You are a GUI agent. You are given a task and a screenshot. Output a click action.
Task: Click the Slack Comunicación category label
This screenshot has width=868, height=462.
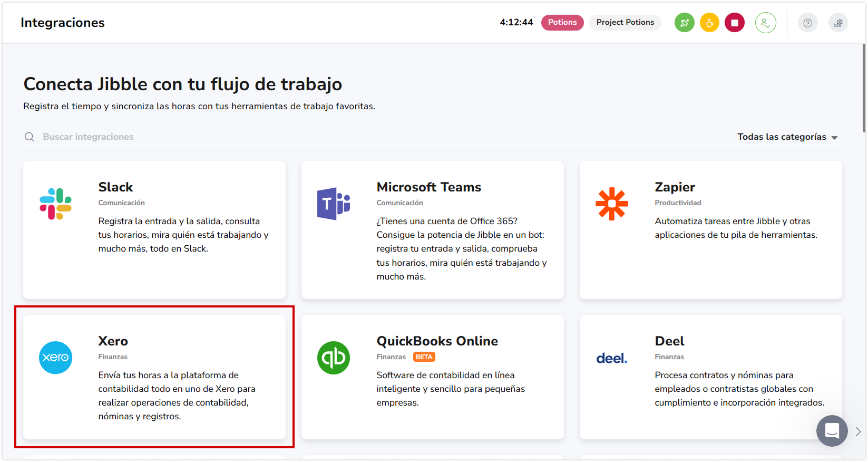pyautogui.click(x=121, y=203)
